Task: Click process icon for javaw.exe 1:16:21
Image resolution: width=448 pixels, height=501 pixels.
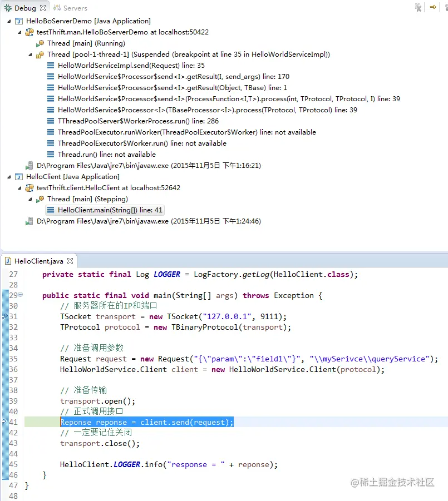Action: pos(29,166)
